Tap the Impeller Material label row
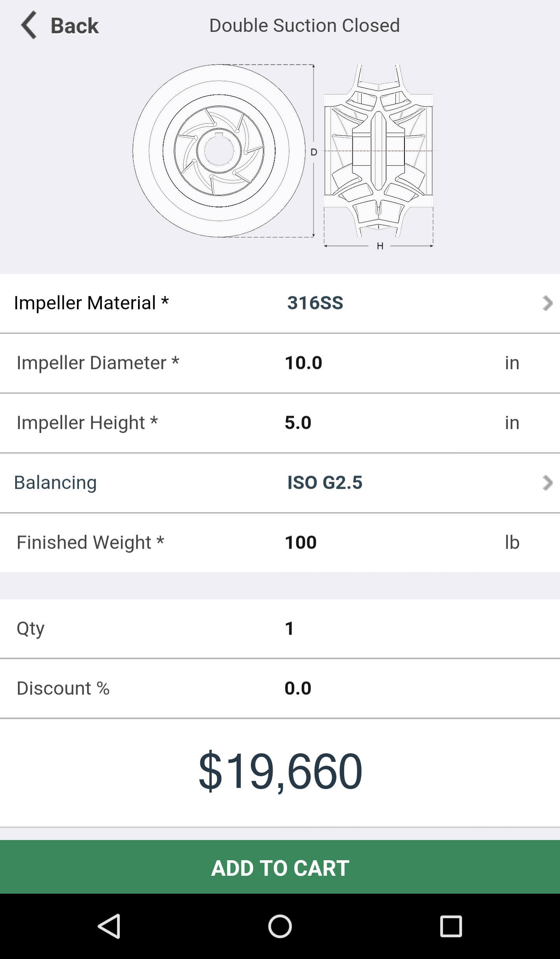This screenshot has width=560, height=959. click(x=280, y=303)
